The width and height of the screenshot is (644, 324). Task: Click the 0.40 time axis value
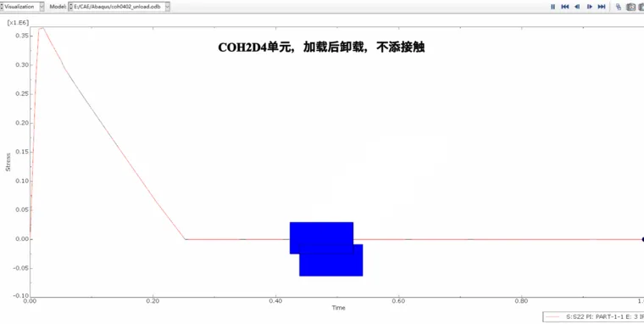click(x=275, y=300)
